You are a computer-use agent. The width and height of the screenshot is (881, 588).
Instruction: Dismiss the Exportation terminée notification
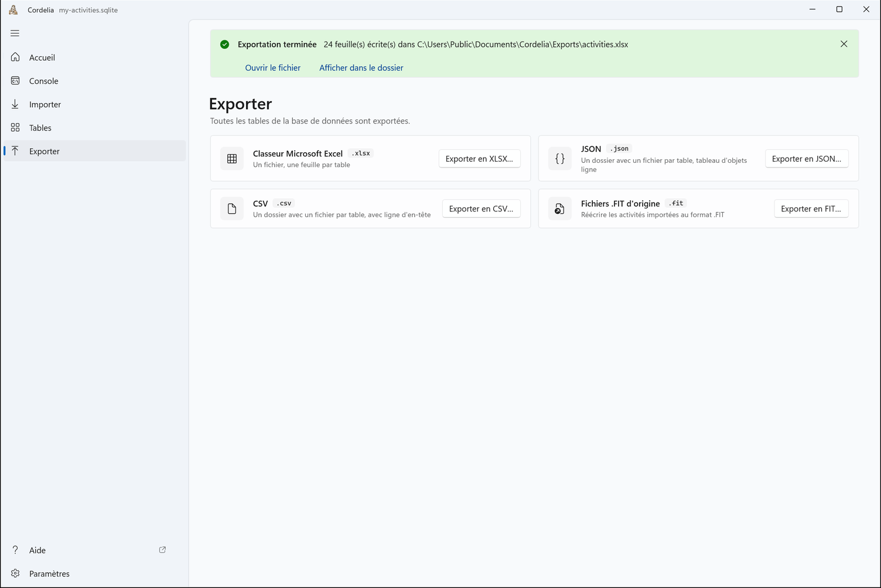[x=844, y=44]
